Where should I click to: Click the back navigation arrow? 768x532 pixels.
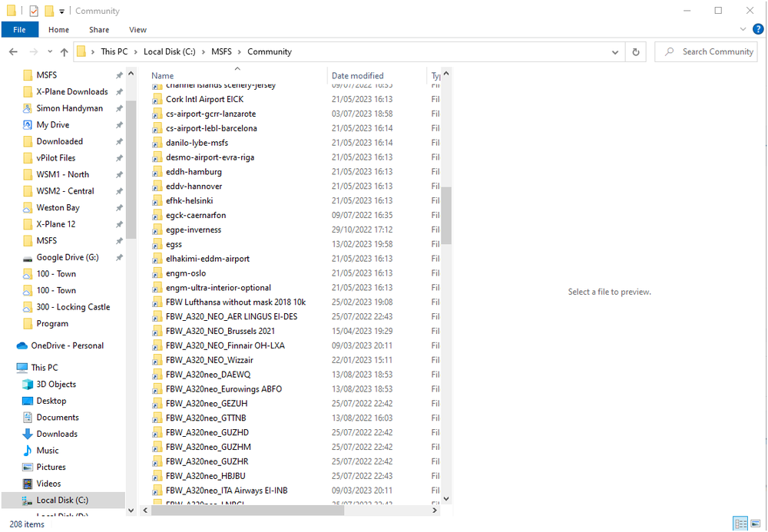tap(13, 51)
